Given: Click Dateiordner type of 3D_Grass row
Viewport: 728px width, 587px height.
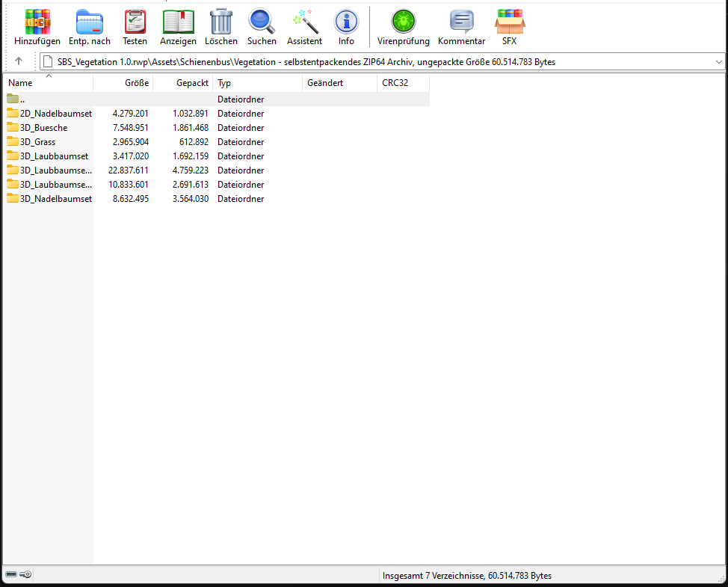Looking at the screenshot, I should pos(241,141).
